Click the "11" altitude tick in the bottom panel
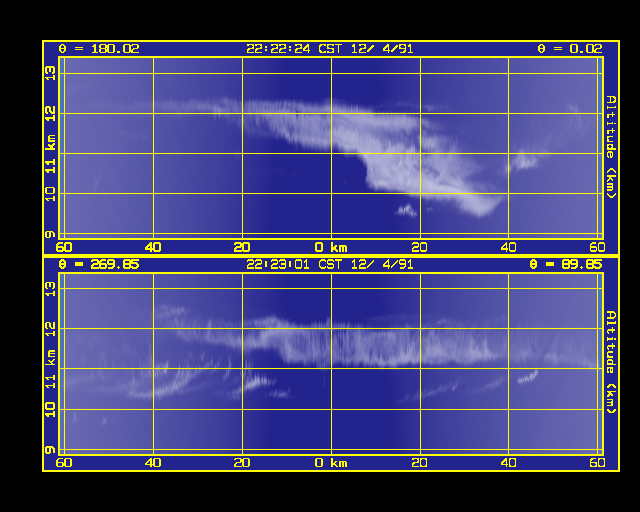640x512 pixels. tap(50, 382)
